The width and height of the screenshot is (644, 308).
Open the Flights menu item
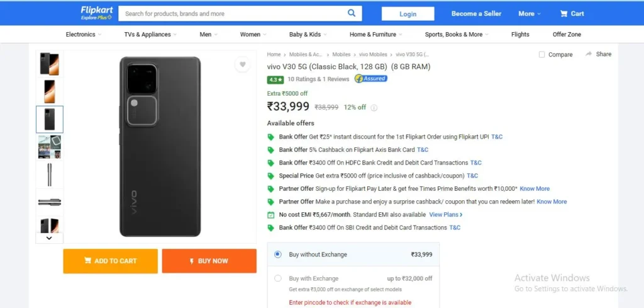tap(520, 35)
